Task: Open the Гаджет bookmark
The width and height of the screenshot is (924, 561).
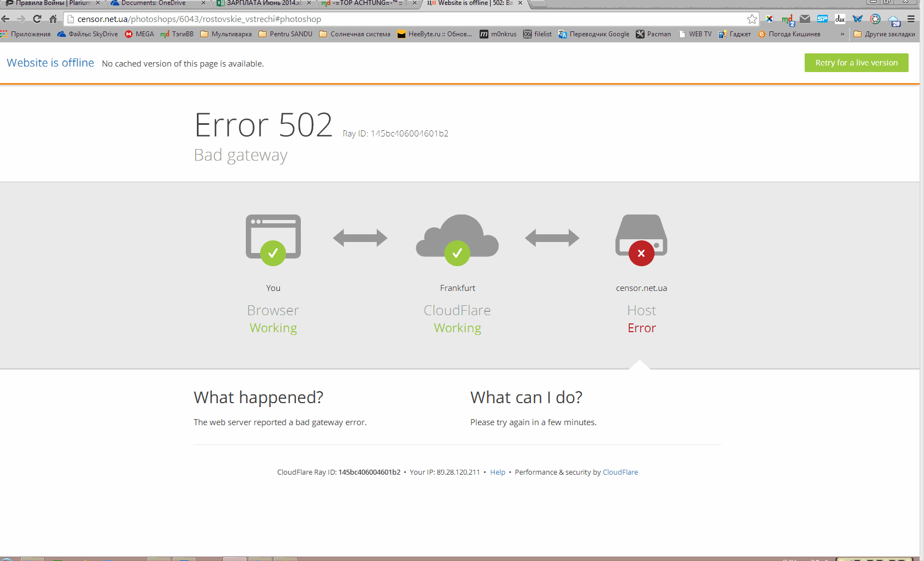Action: point(734,34)
